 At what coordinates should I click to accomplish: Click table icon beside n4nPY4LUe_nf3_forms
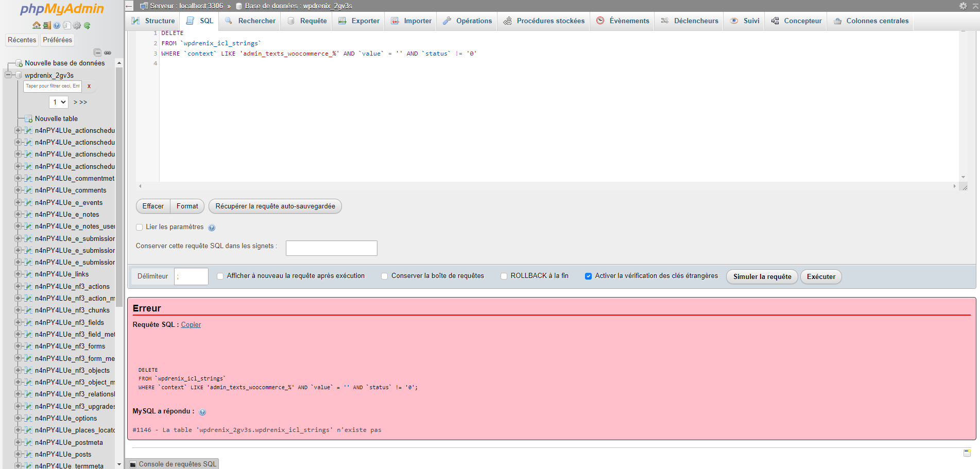pyautogui.click(x=29, y=346)
